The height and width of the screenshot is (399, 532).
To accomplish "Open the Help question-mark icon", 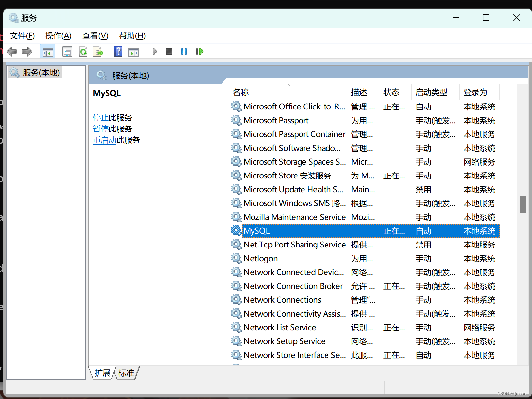I will point(118,51).
